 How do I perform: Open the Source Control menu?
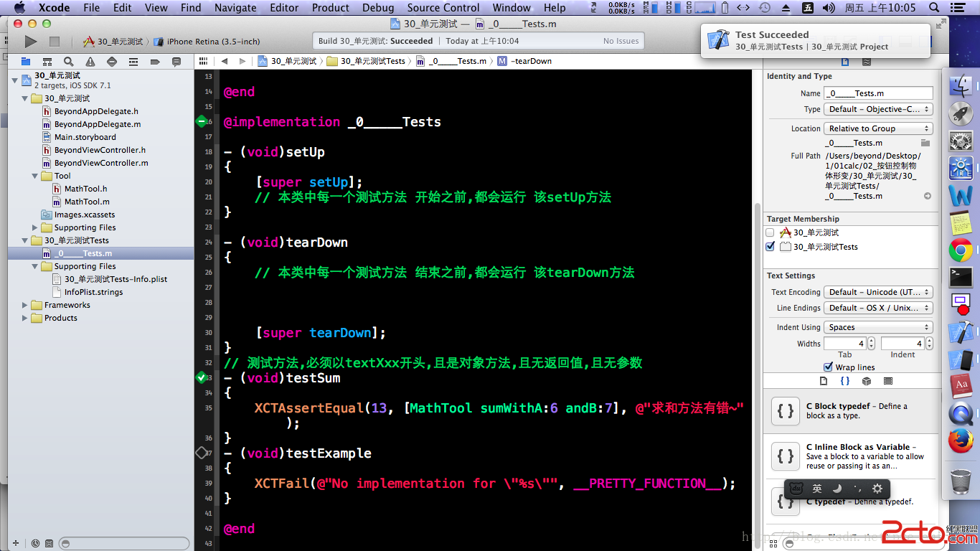tap(443, 7)
